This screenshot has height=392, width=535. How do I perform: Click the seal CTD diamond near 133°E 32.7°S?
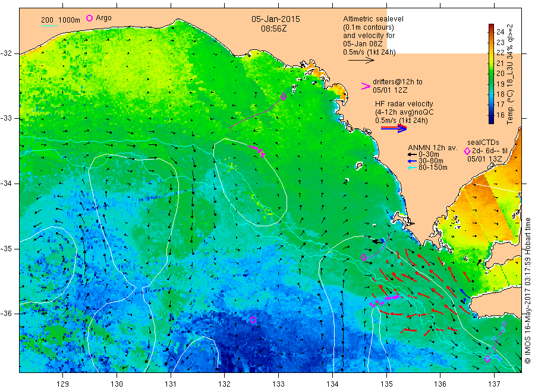(283, 96)
